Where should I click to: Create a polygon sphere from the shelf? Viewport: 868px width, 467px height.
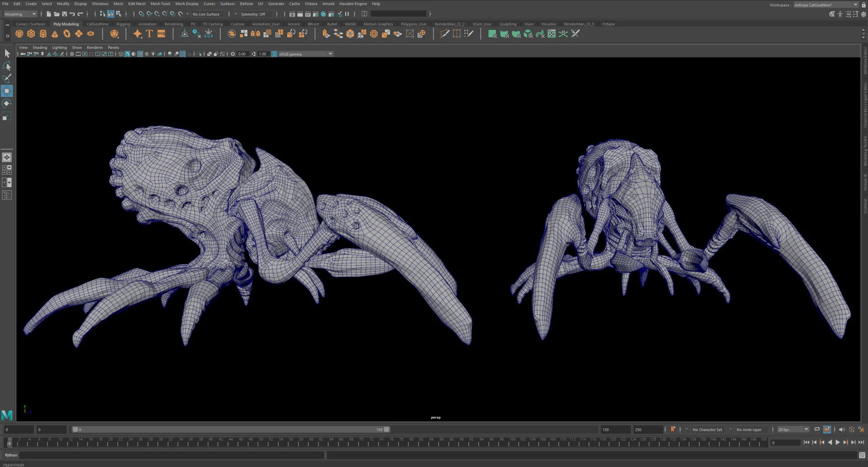click(19, 34)
